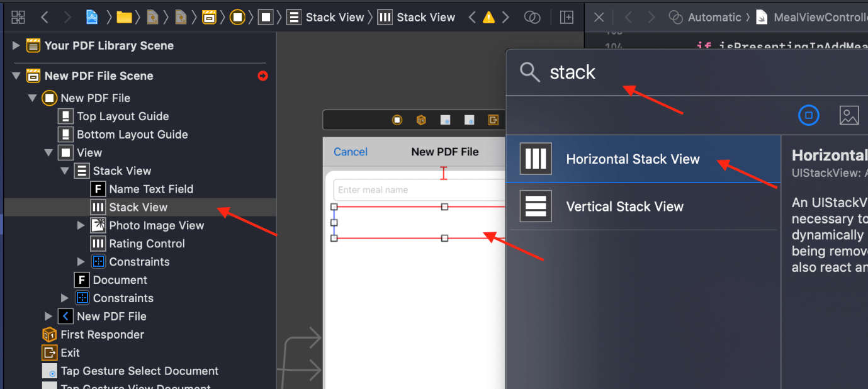Go forward in editor history
This screenshot has width=868, height=389.
(x=67, y=18)
